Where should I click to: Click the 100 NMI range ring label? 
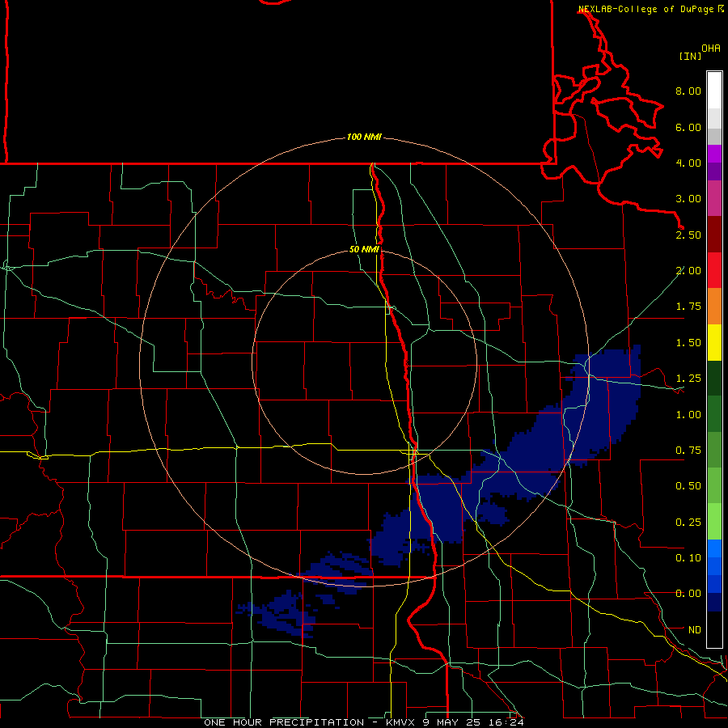coord(364,137)
